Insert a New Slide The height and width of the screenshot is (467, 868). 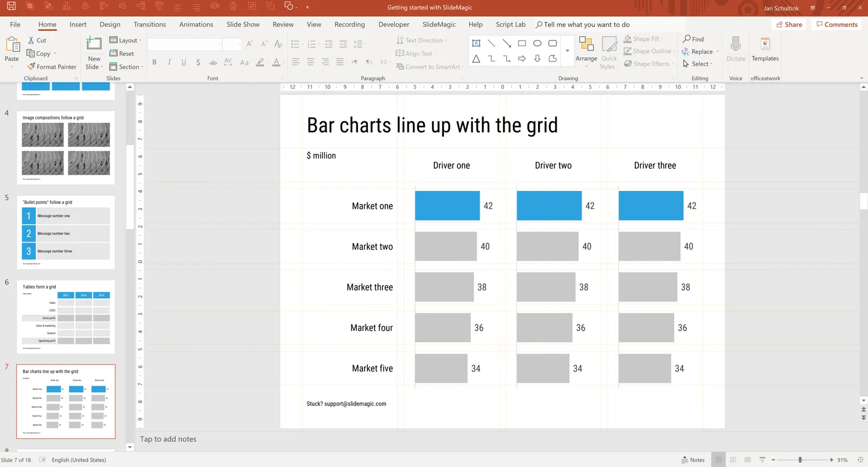[94, 53]
